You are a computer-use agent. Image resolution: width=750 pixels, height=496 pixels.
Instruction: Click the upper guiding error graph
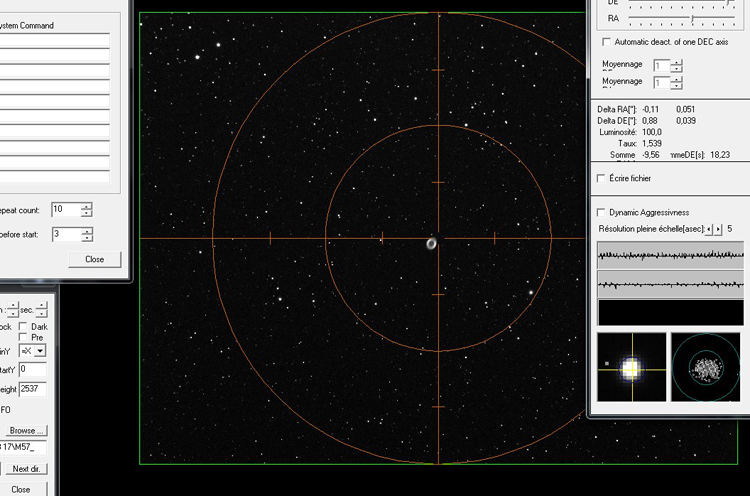(671, 255)
